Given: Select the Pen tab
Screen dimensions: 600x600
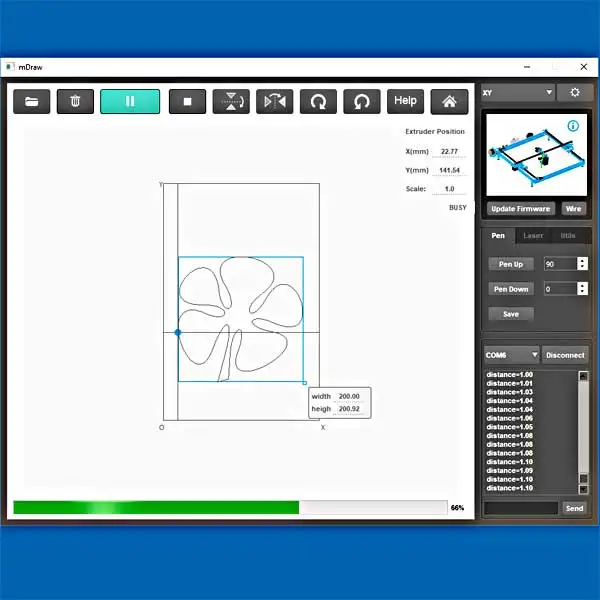Looking at the screenshot, I should pyautogui.click(x=499, y=236).
